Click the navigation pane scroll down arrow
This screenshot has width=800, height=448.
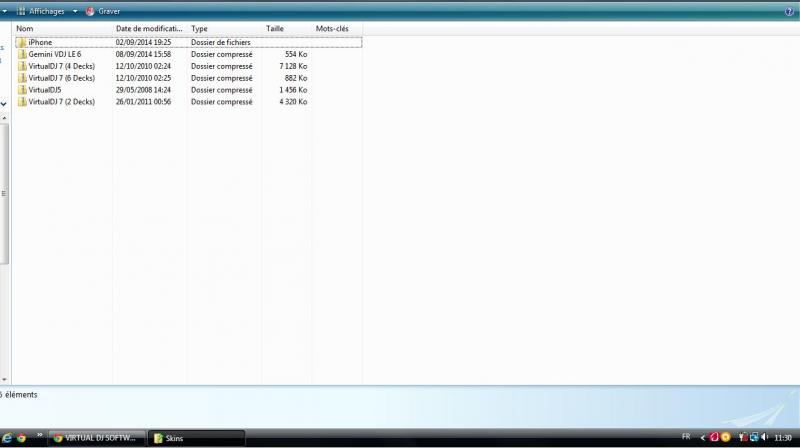[4, 380]
